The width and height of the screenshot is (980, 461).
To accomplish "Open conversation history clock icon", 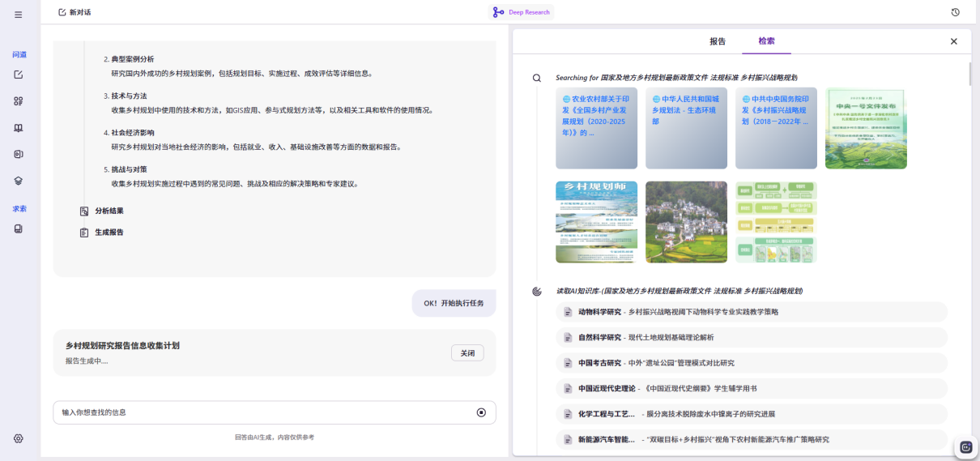I will [956, 12].
